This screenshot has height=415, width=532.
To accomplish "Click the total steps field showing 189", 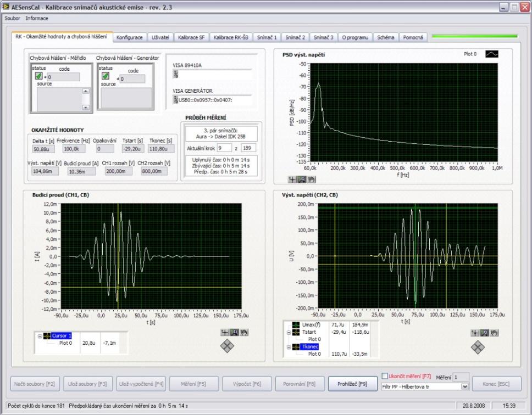I will coord(248,148).
